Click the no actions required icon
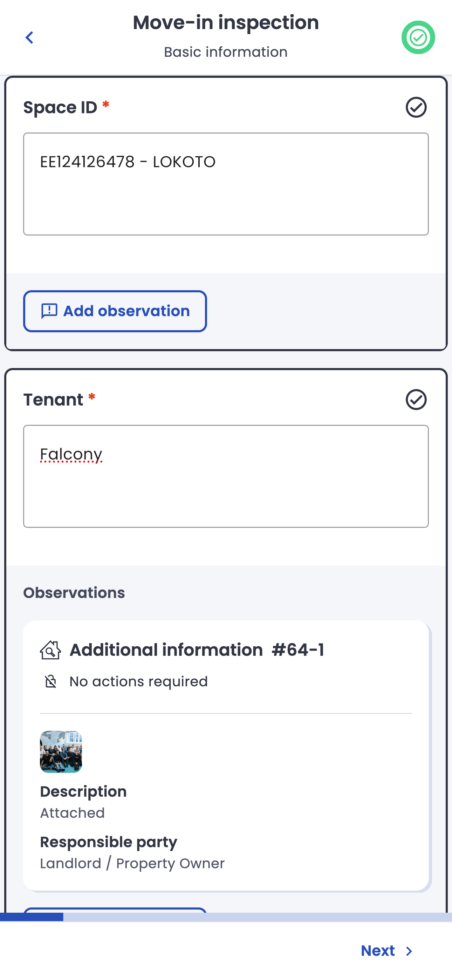This screenshot has height=980, width=452. [50, 681]
